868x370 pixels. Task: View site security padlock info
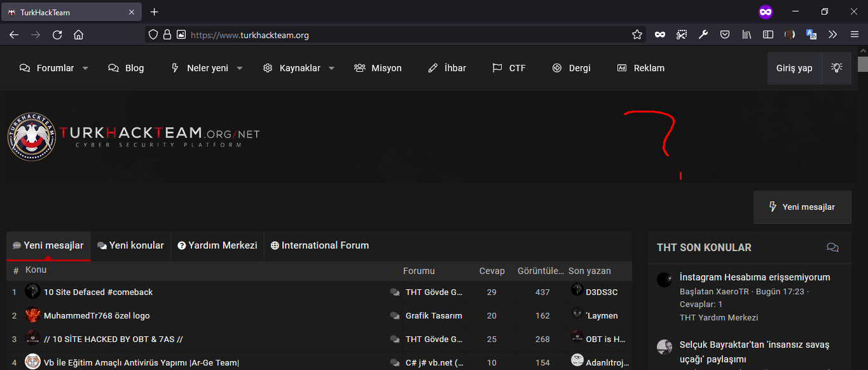tap(167, 35)
